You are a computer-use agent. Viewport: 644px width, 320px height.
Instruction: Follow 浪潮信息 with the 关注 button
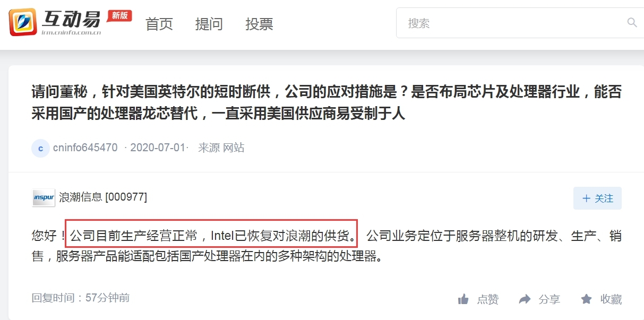(x=597, y=198)
